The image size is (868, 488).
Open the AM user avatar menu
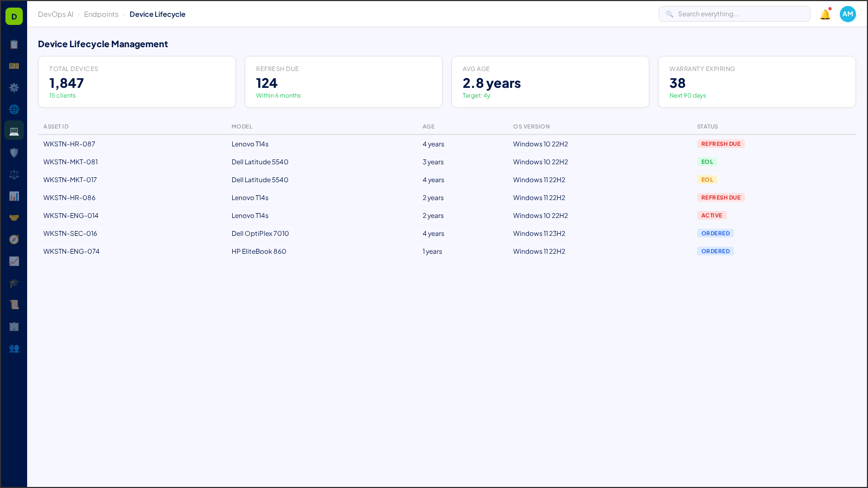pyautogui.click(x=847, y=14)
